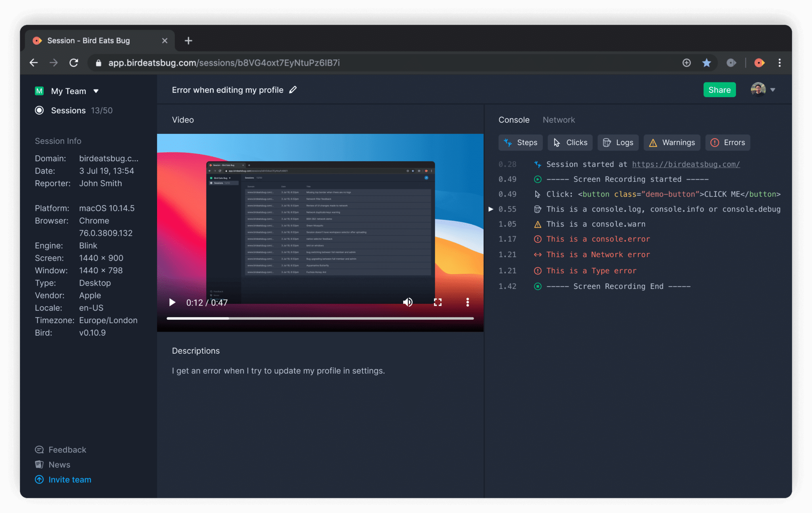Mute the session video audio

coord(408,302)
